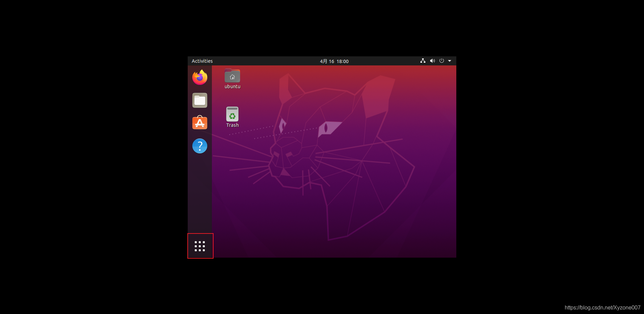
Task: Open the Help question-mark dock icon
Action: coord(200,146)
